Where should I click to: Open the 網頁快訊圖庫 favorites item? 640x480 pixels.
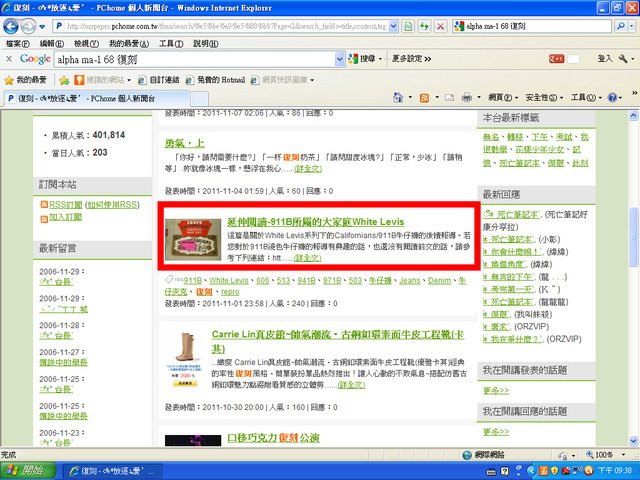pyautogui.click(x=282, y=80)
